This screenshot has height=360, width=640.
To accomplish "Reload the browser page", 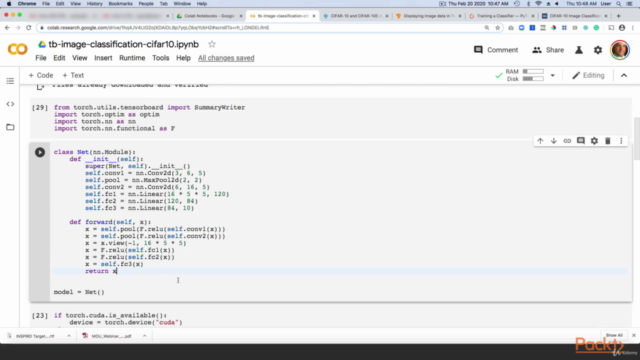I will tap(28, 27).
